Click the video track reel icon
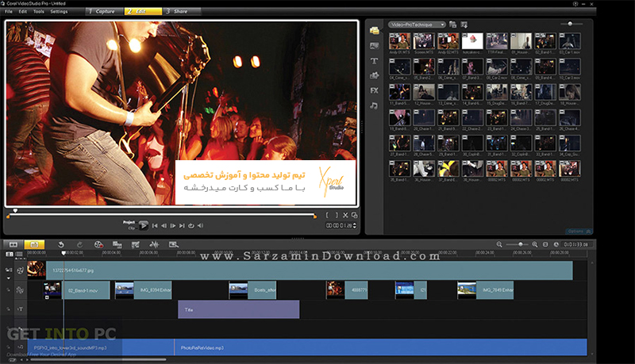 21,270
